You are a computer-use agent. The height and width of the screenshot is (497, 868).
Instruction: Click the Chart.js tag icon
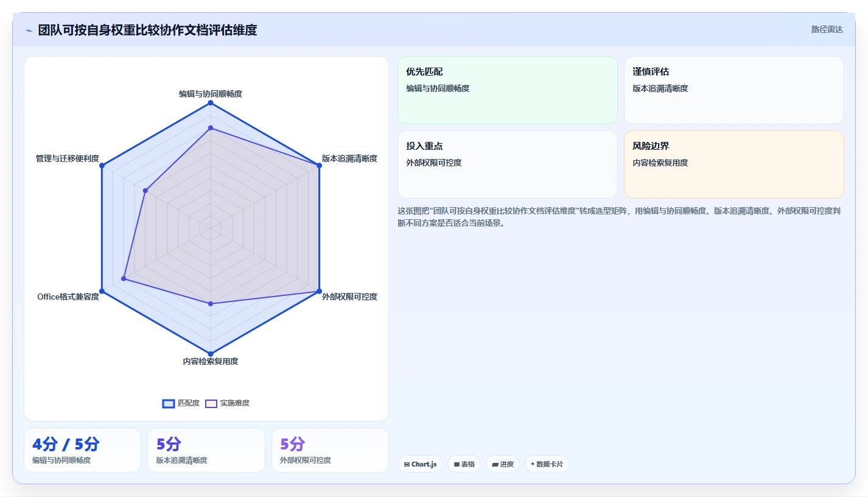407,464
